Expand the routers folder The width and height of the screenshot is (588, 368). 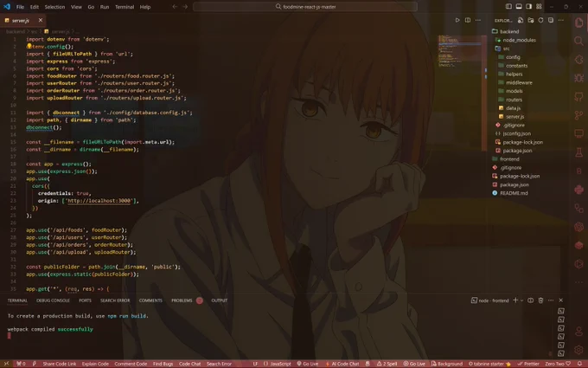[514, 100]
